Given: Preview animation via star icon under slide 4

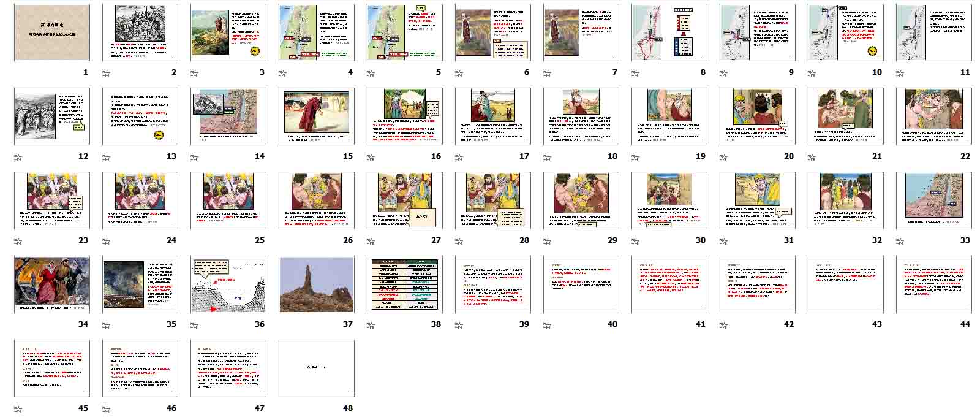Looking at the screenshot, I should point(283,72).
